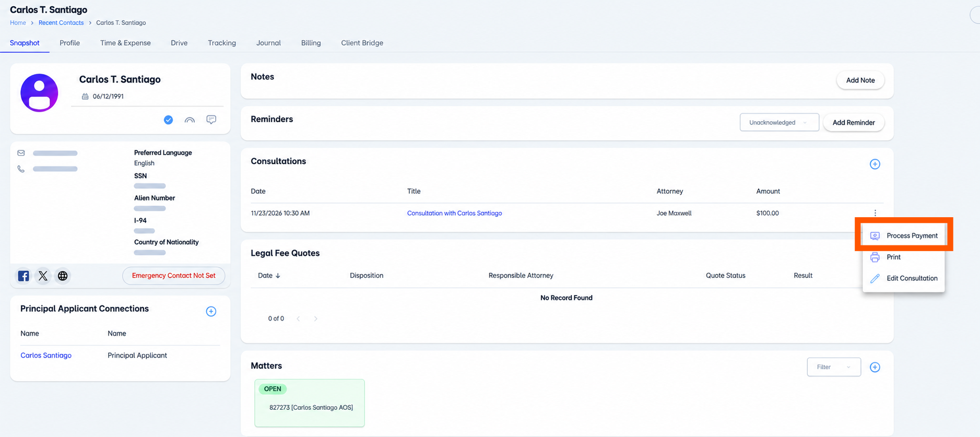Click the profile avatar picture
Viewport: 980px width, 437px height.
point(39,92)
